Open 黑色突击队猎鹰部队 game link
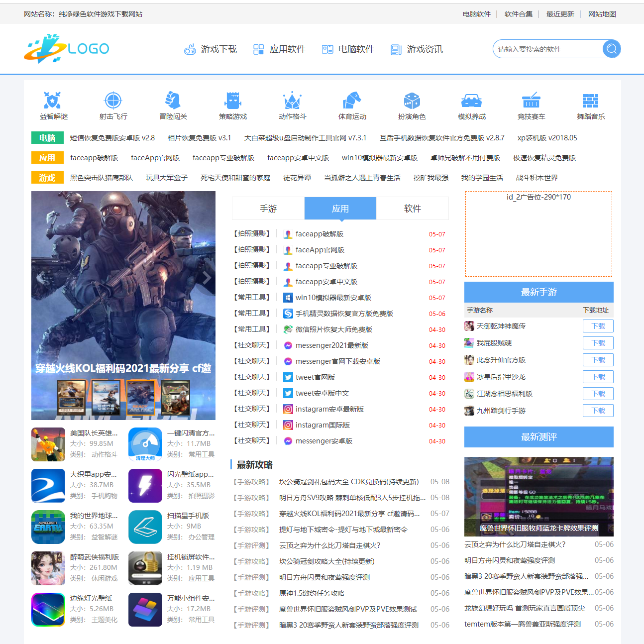Screen dimensions: 644x644 [x=102, y=178]
